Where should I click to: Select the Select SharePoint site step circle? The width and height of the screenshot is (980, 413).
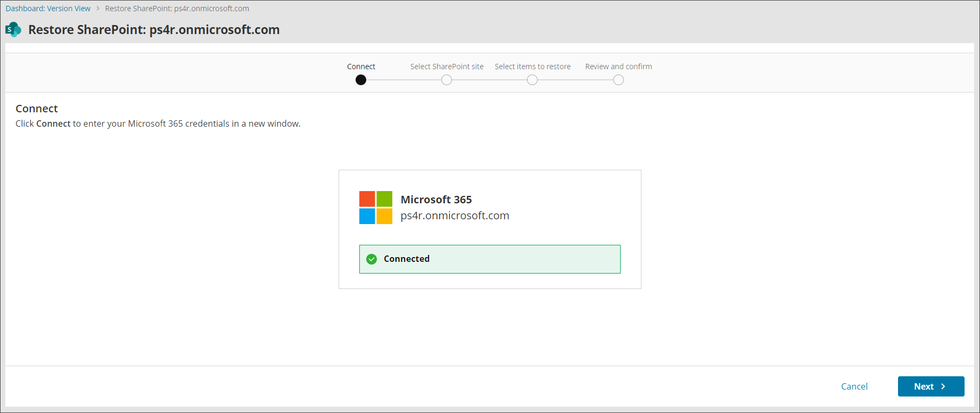pos(447,80)
